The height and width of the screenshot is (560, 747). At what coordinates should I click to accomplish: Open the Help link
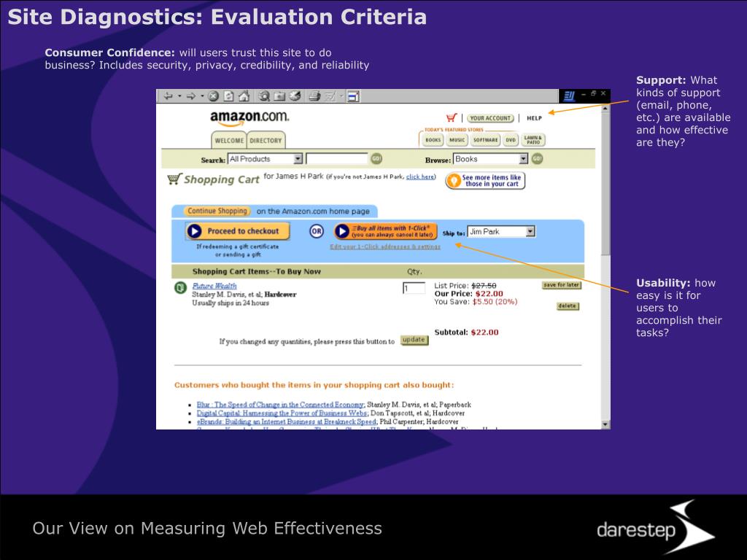[534, 118]
